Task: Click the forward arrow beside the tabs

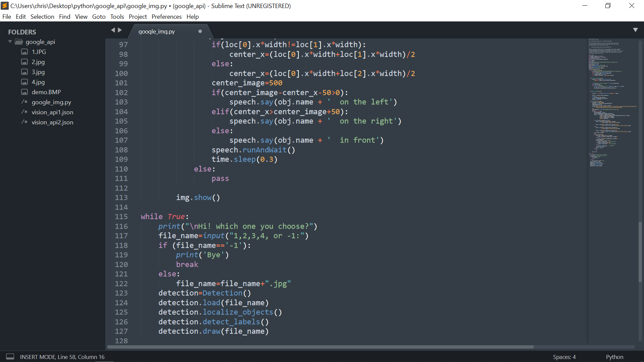Action: pyautogui.click(x=120, y=30)
